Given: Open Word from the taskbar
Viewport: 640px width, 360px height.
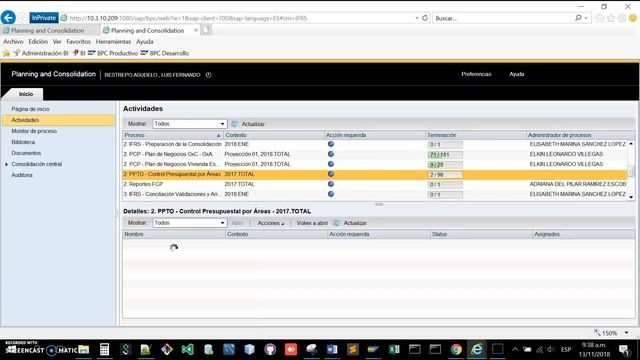Looking at the screenshot, I should pos(332,349).
